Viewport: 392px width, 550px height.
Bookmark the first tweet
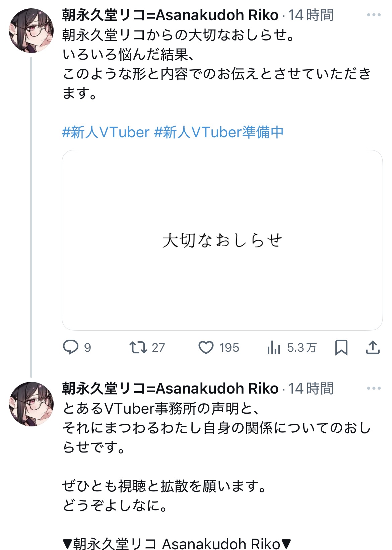[x=341, y=347]
